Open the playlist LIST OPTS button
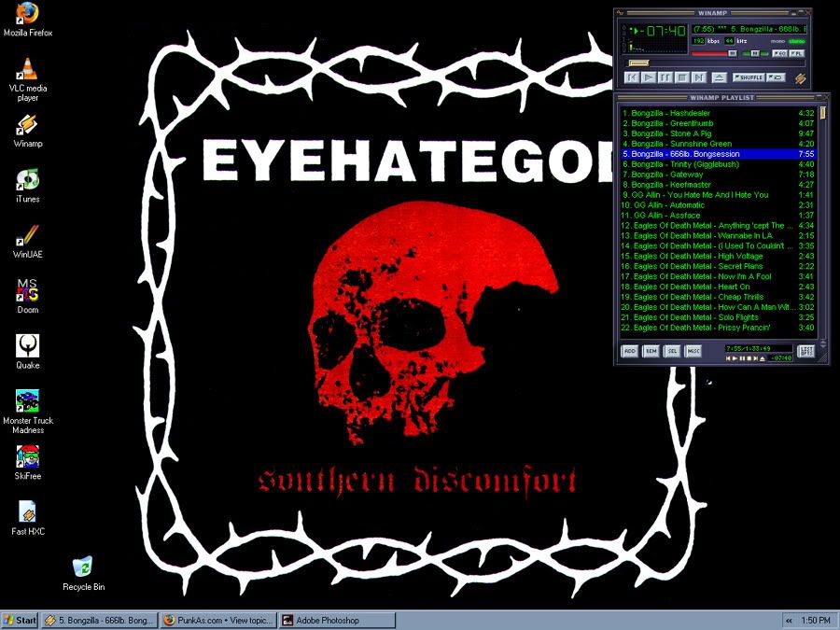Image resolution: width=840 pixels, height=630 pixels. (x=805, y=351)
